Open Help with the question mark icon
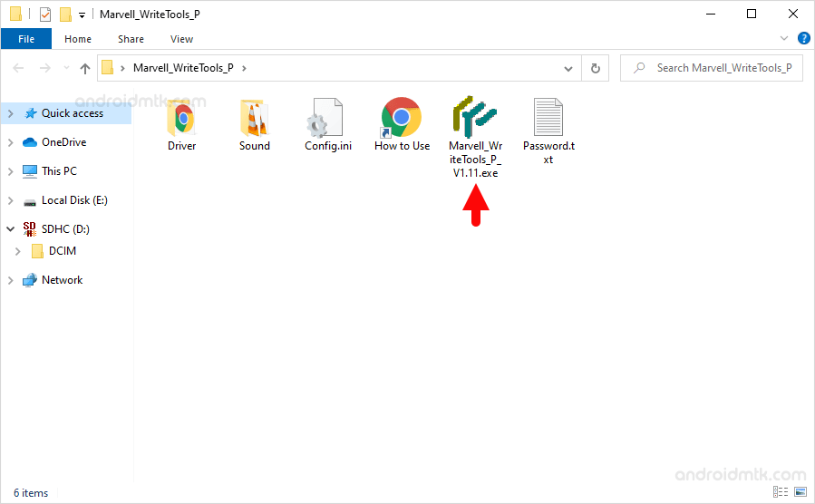The height and width of the screenshot is (504, 815). click(803, 38)
